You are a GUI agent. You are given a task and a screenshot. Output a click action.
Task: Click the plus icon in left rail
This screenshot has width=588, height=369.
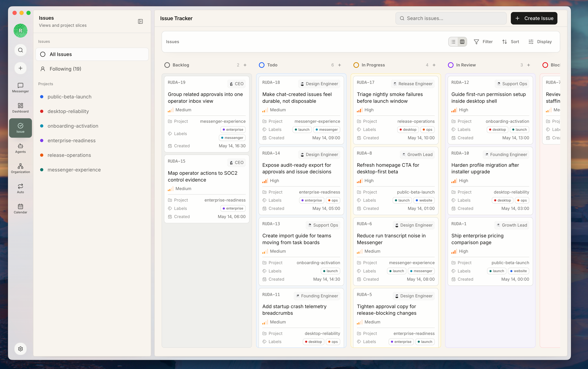tap(21, 68)
